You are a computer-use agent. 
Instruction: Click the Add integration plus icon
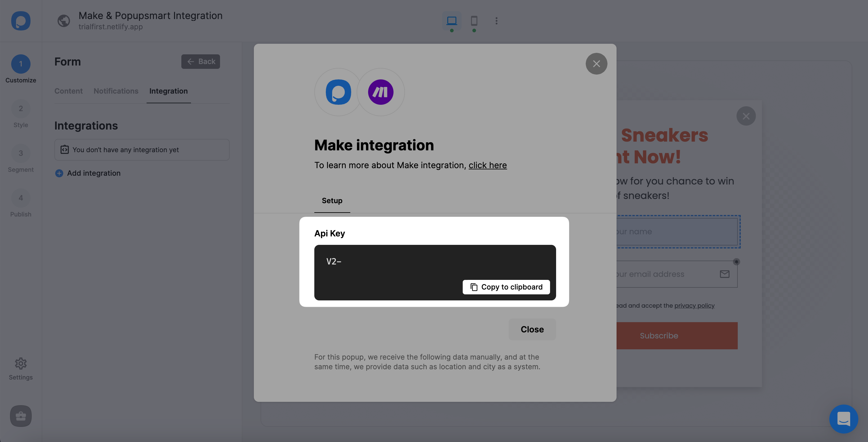coord(59,173)
